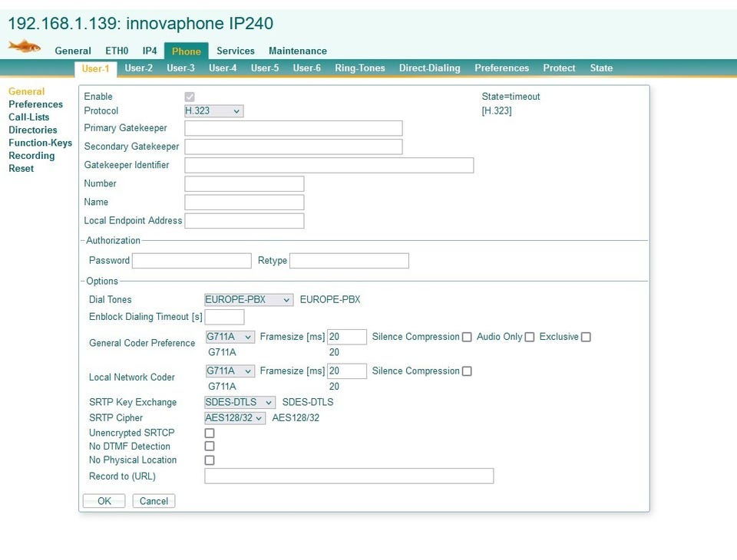Open the Protect sub-tab

[x=559, y=68]
